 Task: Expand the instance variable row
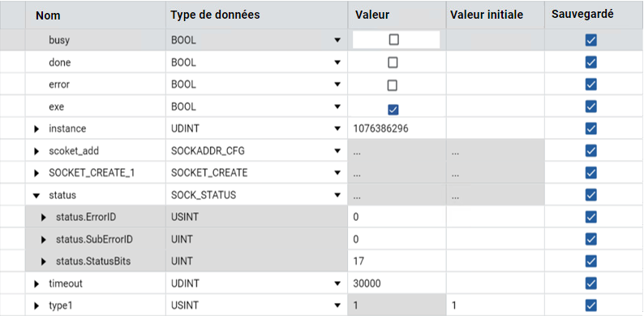click(37, 129)
